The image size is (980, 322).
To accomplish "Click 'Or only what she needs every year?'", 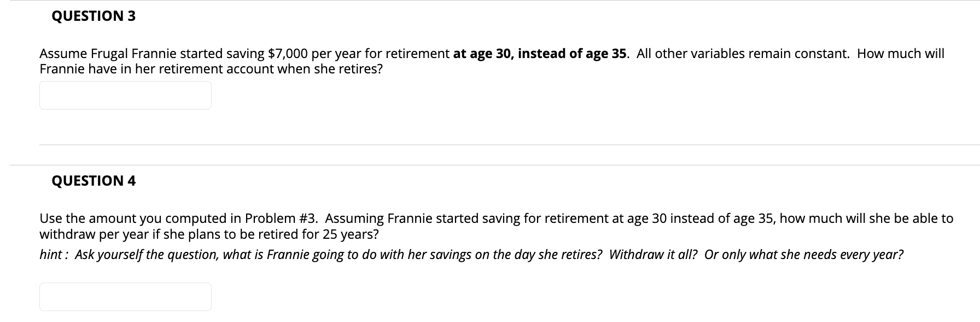I will point(804,255).
